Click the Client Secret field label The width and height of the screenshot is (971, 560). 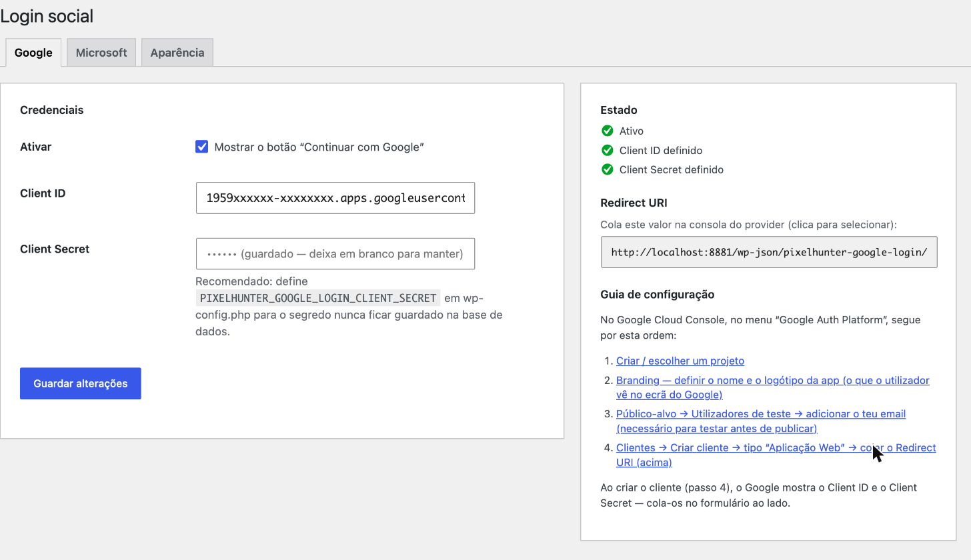(x=55, y=249)
